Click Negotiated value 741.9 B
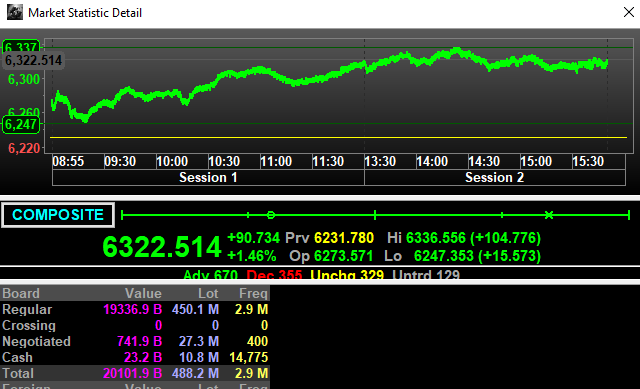This screenshot has height=389, width=640. (140, 341)
